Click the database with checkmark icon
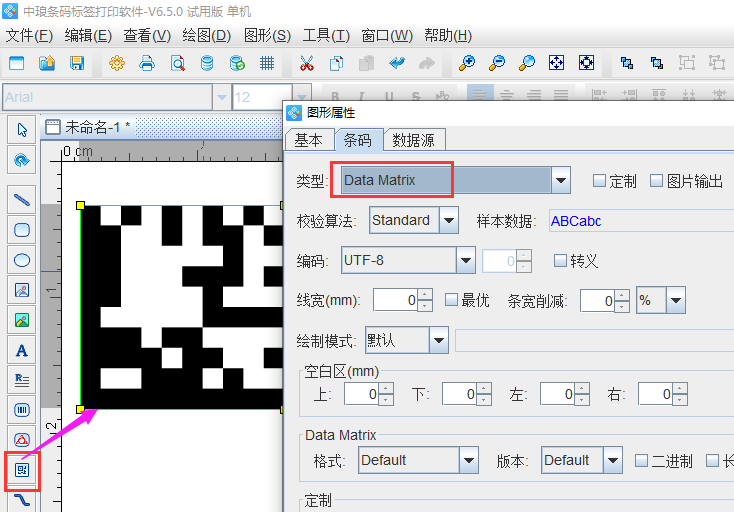Viewport: 734px width, 512px height. [237, 62]
